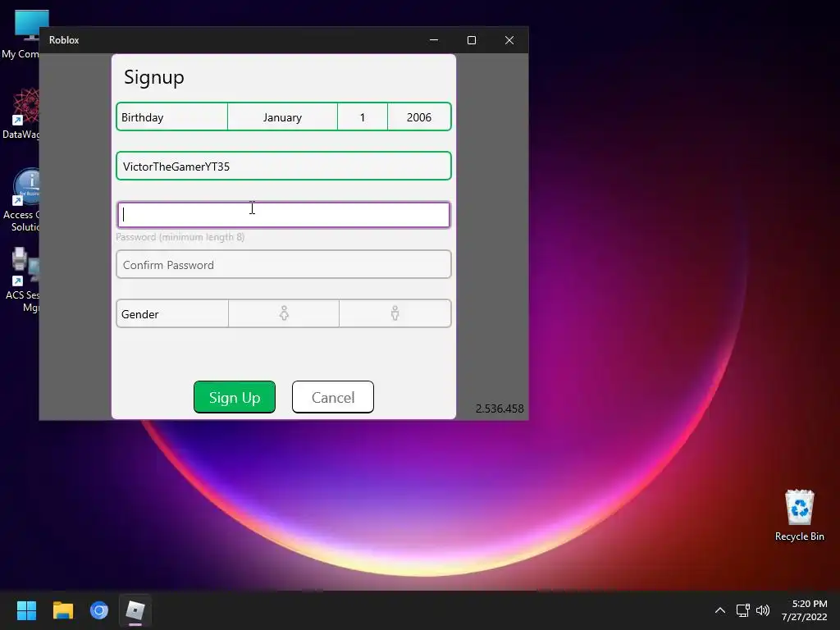Viewport: 840px width, 630px height.
Task: Open the birthday year dropdown showing 2006
Action: [419, 116]
